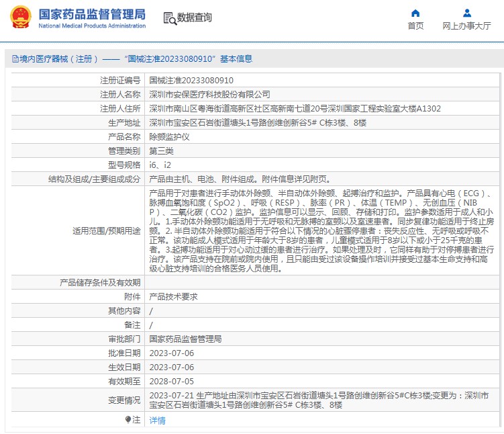Click the 注册人名称 row label

(x=120, y=94)
